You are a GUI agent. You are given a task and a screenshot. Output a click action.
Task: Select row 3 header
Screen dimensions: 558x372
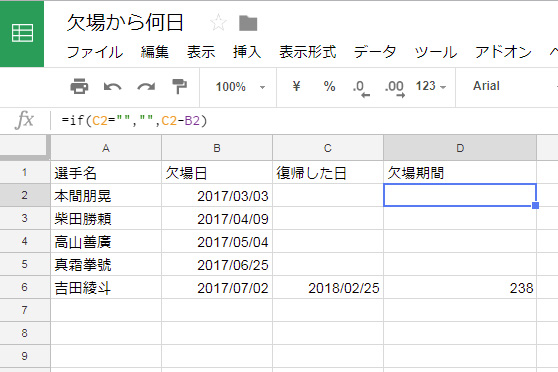click(x=25, y=218)
